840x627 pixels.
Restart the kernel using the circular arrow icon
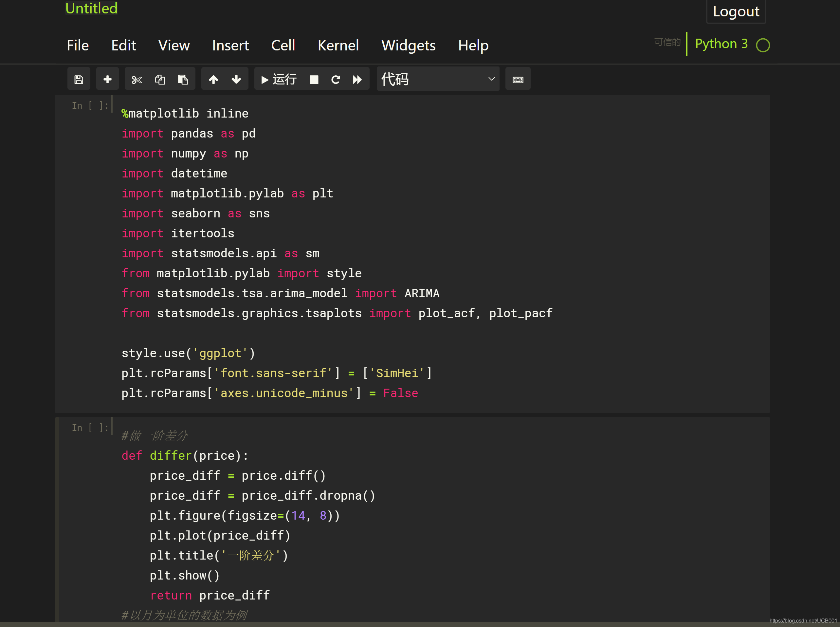336,79
